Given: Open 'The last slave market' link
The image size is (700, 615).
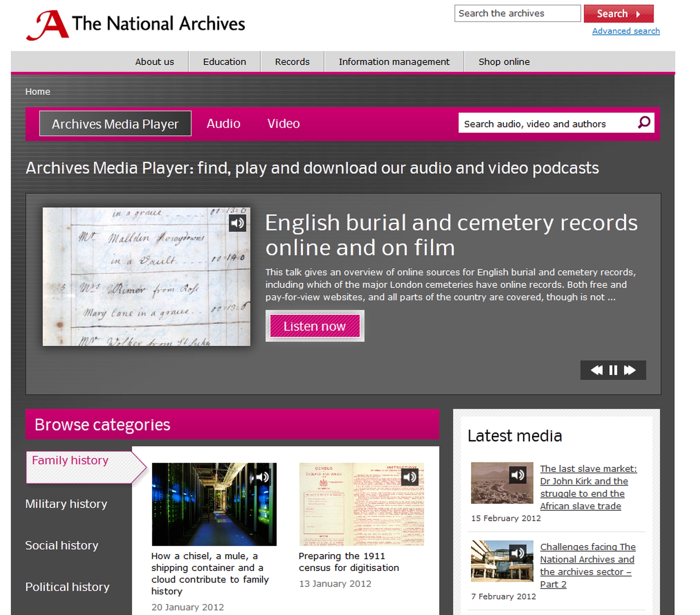Looking at the screenshot, I should tap(588, 487).
